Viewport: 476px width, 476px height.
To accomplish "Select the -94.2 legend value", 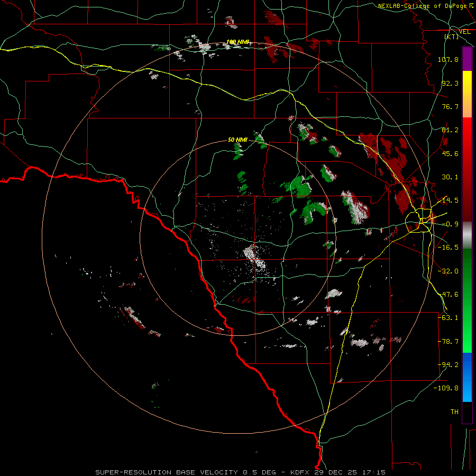I will pos(448,365).
